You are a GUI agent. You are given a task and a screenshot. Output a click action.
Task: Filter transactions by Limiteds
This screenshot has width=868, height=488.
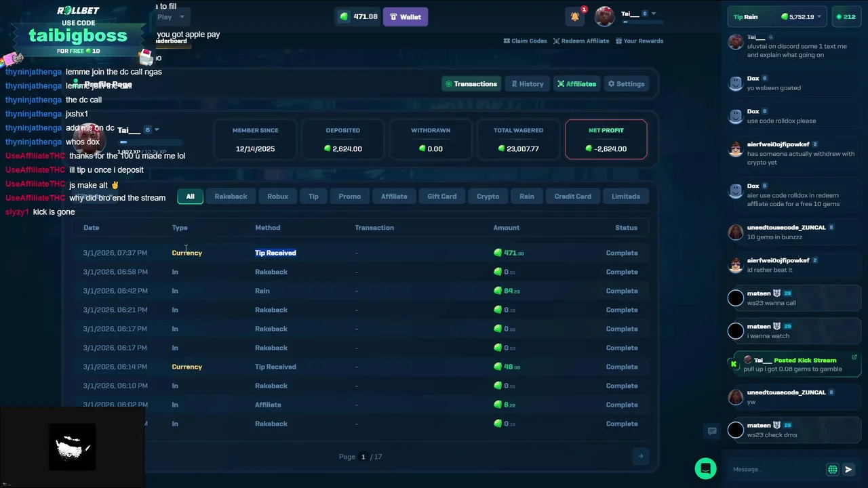626,197
